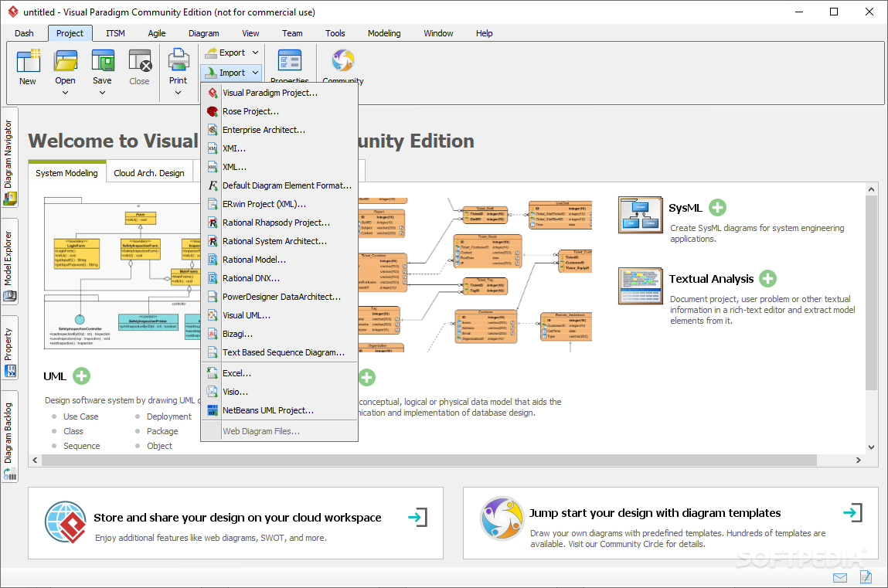Import a Rose Project
The height and width of the screenshot is (588, 888).
(x=280, y=111)
